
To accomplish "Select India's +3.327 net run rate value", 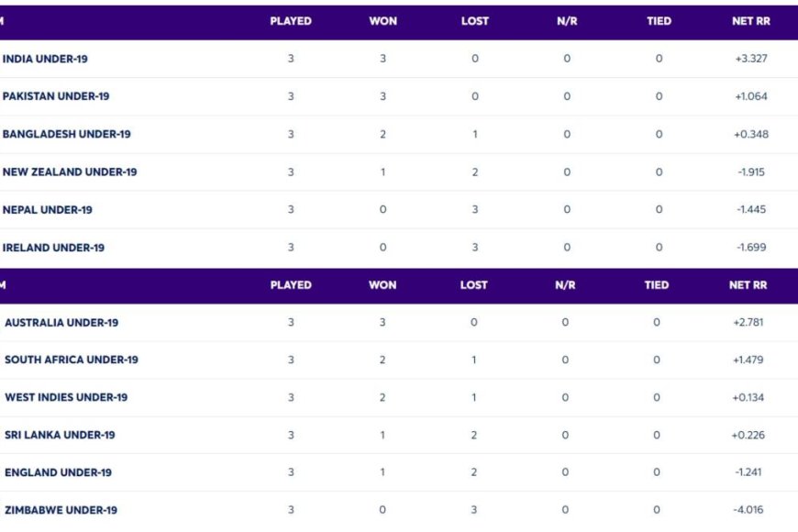I will point(750,59).
